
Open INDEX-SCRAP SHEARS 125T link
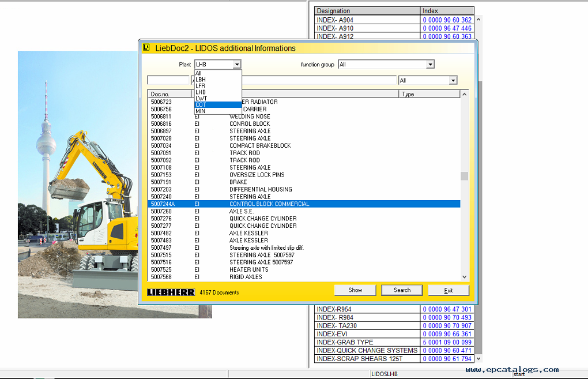point(447,359)
